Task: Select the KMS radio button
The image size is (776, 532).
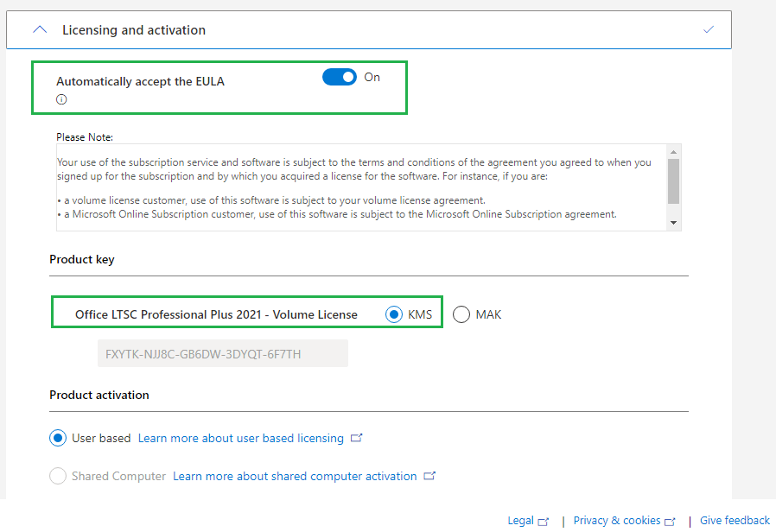Action: [x=394, y=314]
